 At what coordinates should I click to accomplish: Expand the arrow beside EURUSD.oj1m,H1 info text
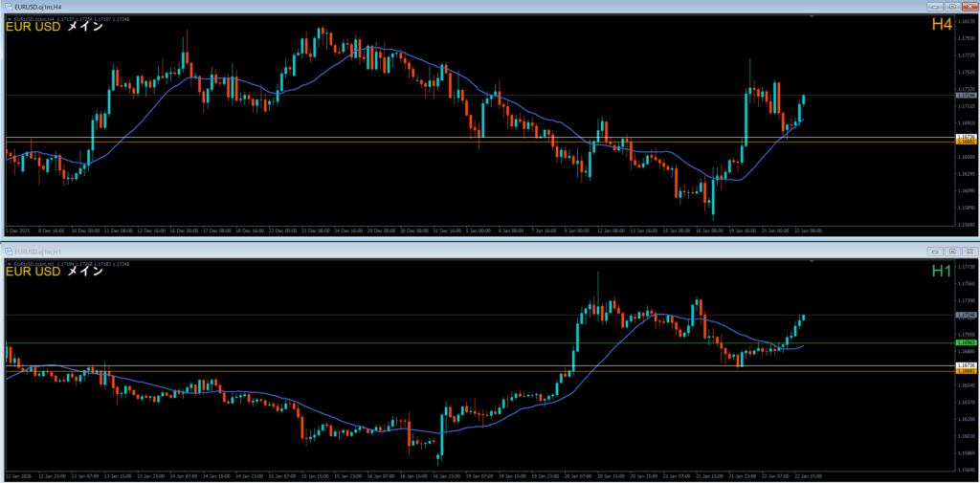(x=8, y=262)
